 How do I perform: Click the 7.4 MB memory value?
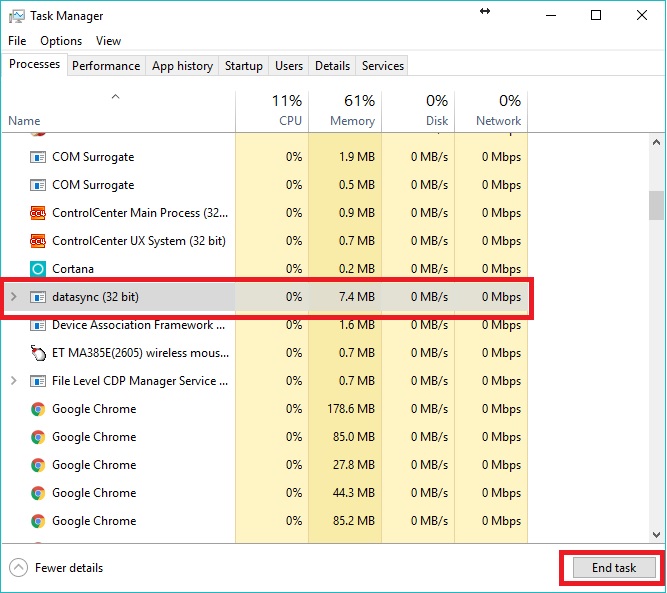356,297
